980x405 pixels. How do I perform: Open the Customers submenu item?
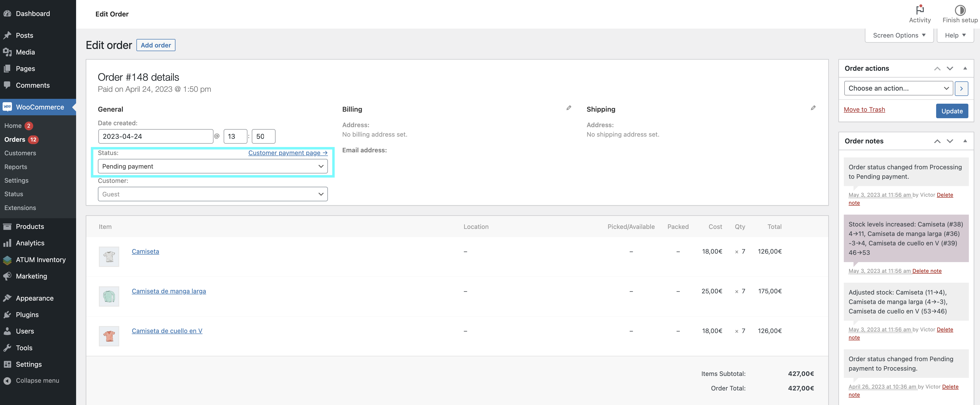20,153
